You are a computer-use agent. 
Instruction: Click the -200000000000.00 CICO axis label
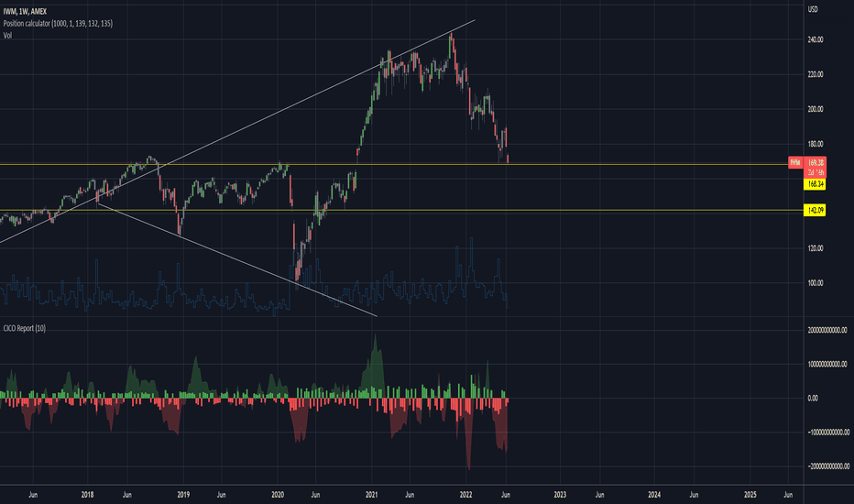(x=828, y=466)
